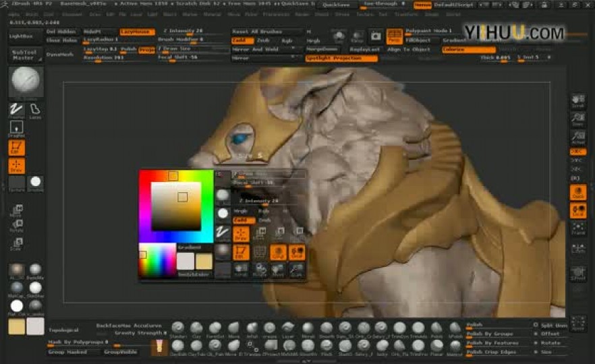Adjust the Z Intensity slider in top shelf
This screenshot has width=595, height=364.
coord(193,31)
